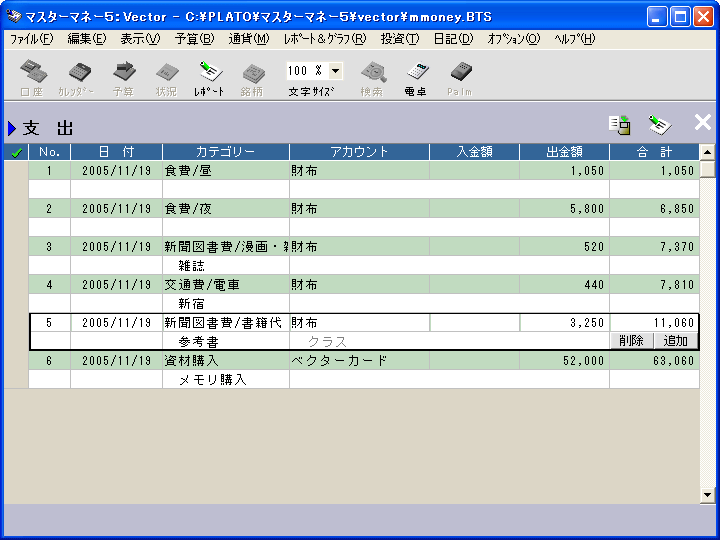The image size is (720, 540).
Task: Click the scrollbar up arrow
Action: point(707,152)
